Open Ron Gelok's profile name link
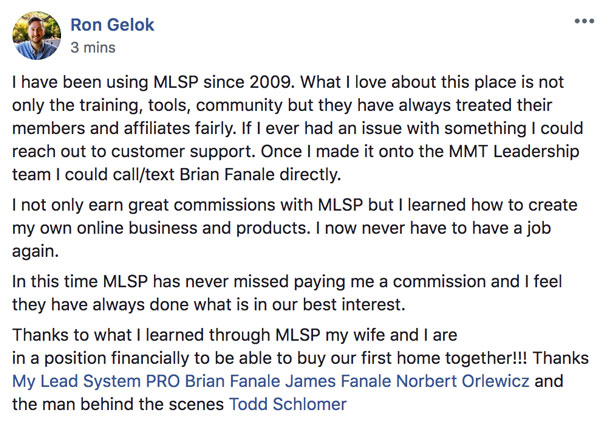The image size is (600, 428). tap(112, 25)
